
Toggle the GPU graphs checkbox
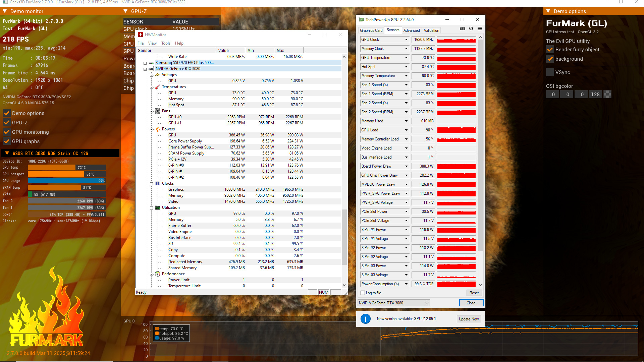click(6, 141)
